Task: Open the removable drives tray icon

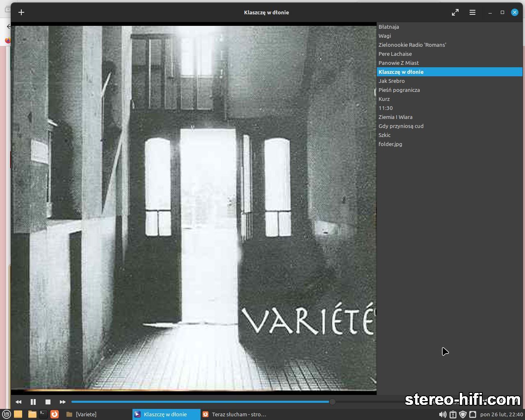Action: pos(472,414)
